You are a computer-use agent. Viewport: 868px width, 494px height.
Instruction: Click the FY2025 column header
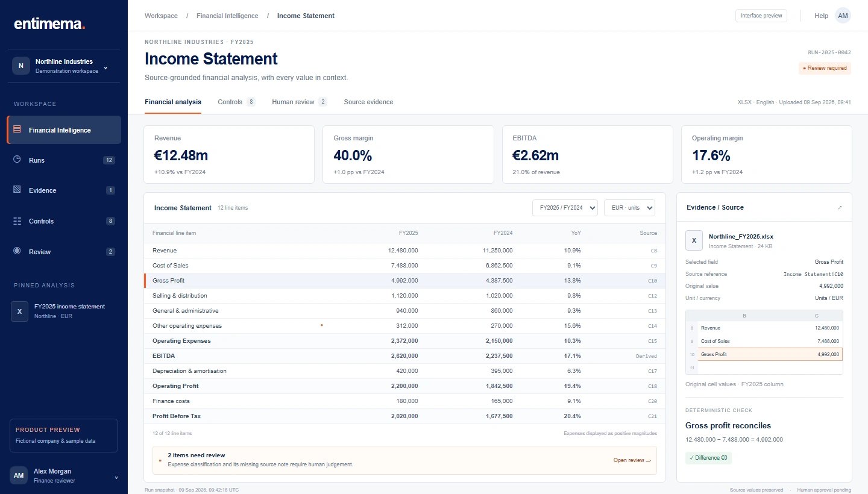coord(408,233)
